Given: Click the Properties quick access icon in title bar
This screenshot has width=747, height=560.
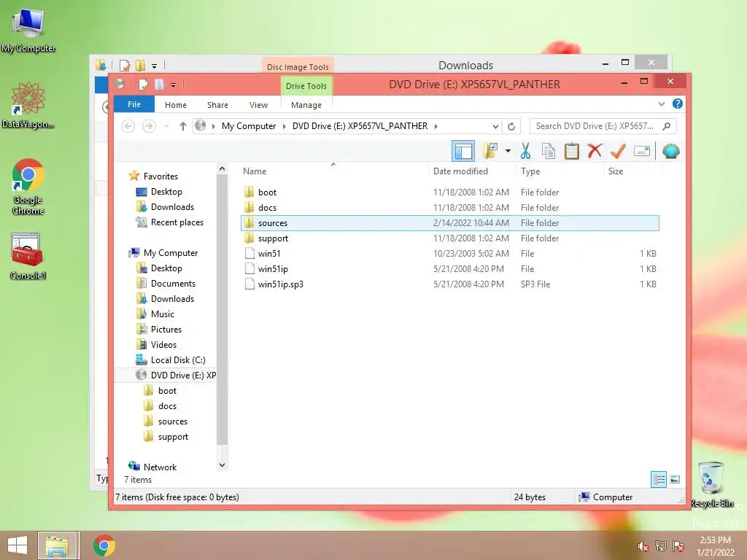Looking at the screenshot, I should point(143,85).
